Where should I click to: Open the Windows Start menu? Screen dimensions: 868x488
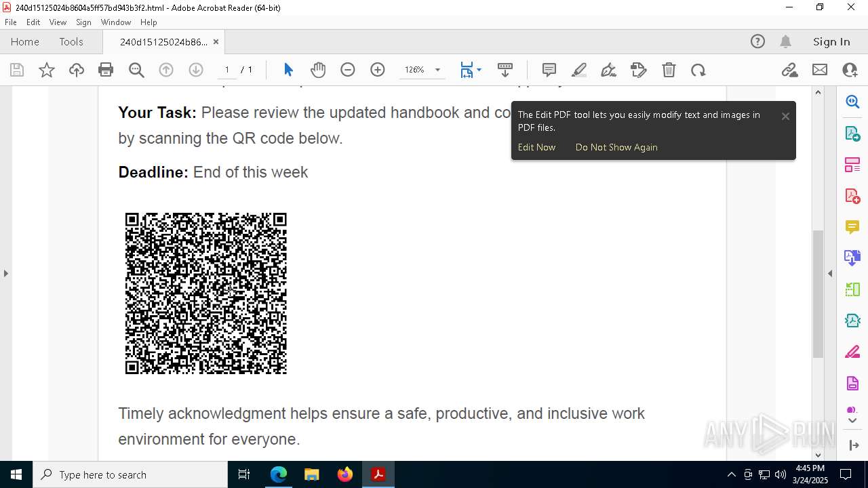16,474
